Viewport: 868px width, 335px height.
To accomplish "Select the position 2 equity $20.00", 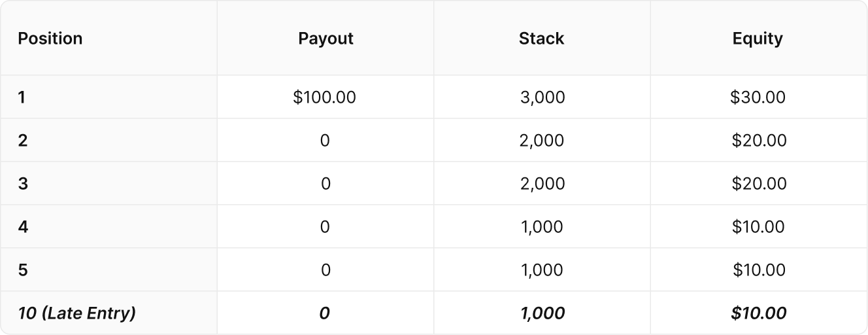I will pos(759,141).
